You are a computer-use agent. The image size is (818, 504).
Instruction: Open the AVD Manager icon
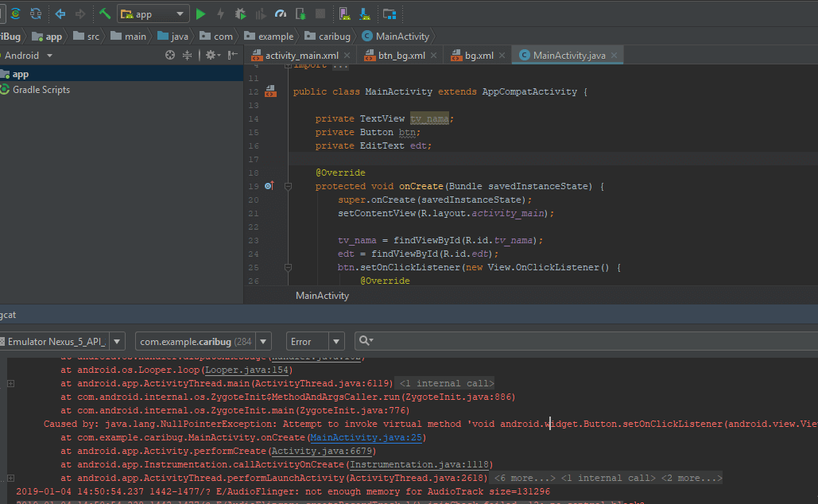pyautogui.click(x=344, y=14)
